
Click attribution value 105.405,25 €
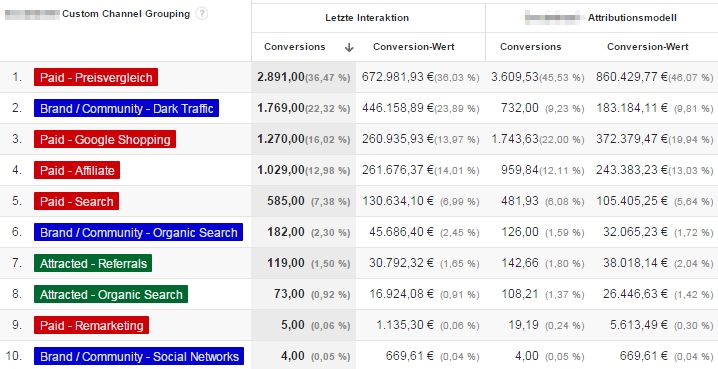pos(631,201)
